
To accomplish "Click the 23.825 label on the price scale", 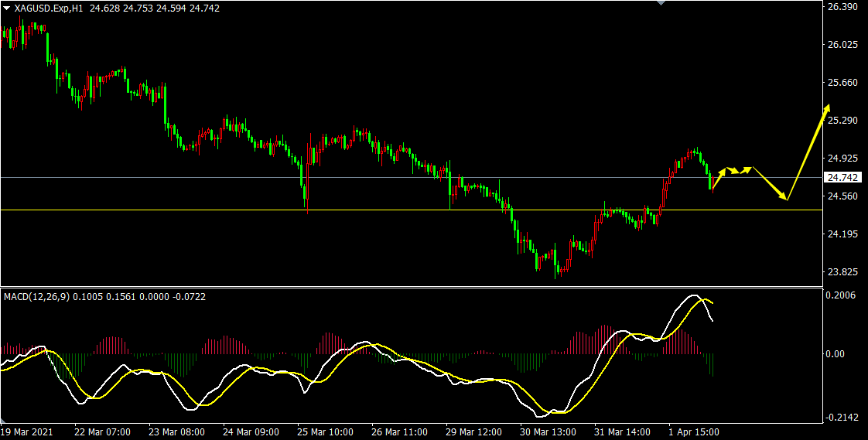I will click(x=842, y=272).
